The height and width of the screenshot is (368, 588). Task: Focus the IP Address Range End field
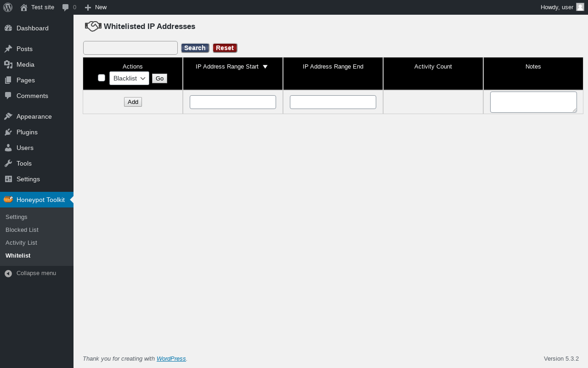[333, 102]
